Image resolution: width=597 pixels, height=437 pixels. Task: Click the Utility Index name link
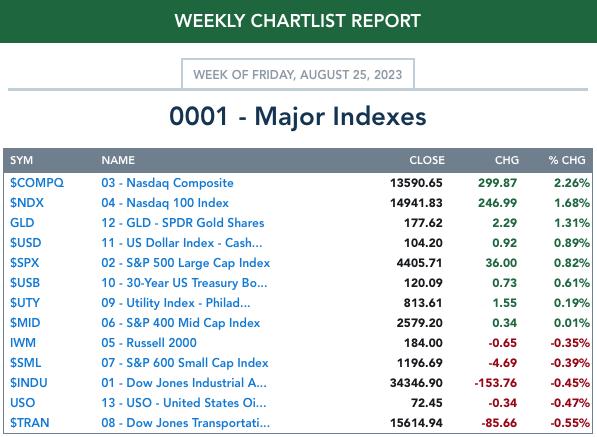click(x=176, y=303)
